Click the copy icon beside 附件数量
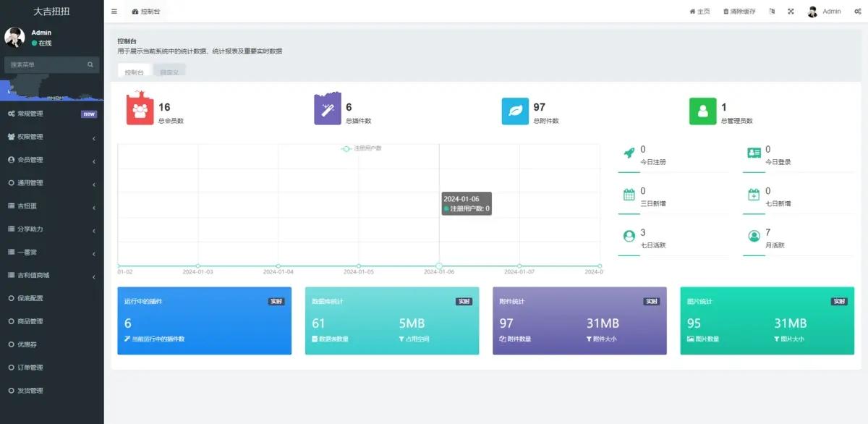The image size is (868, 424). 503,339
